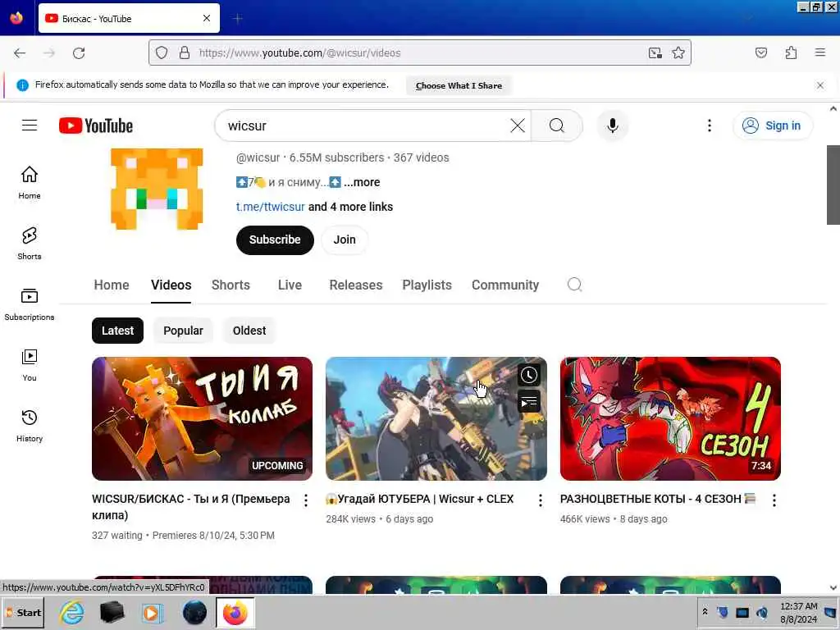This screenshot has width=840, height=630.
Task: Open the Windows Start menu
Action: coord(24,612)
